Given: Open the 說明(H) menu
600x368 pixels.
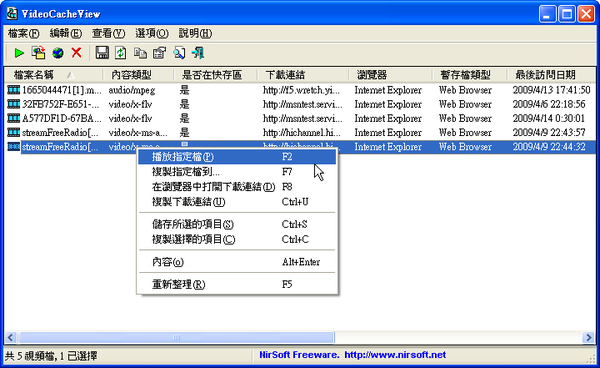Looking at the screenshot, I should pyautogui.click(x=195, y=34).
